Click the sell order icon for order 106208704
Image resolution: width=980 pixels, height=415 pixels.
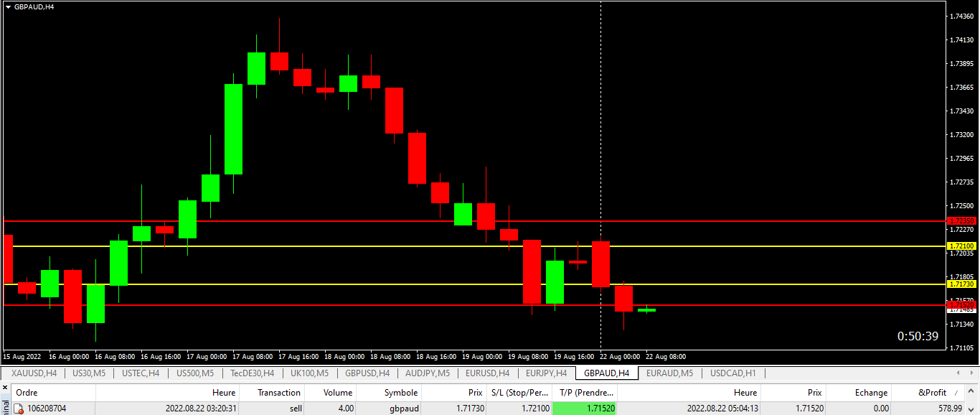19,409
